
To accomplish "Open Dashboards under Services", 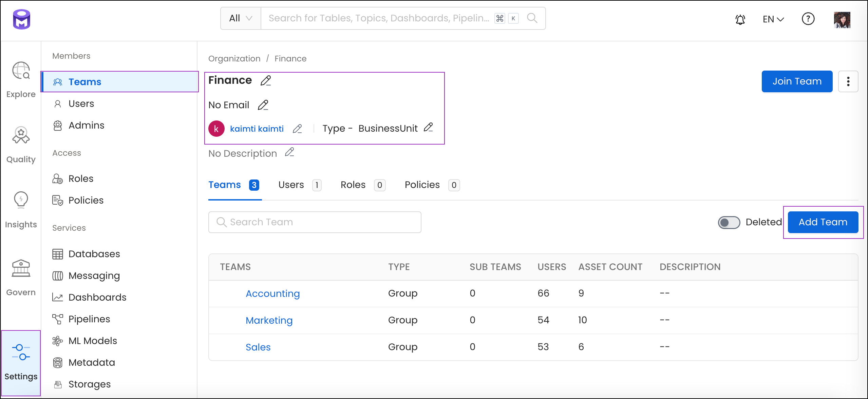I will pyautogui.click(x=119, y=297).
